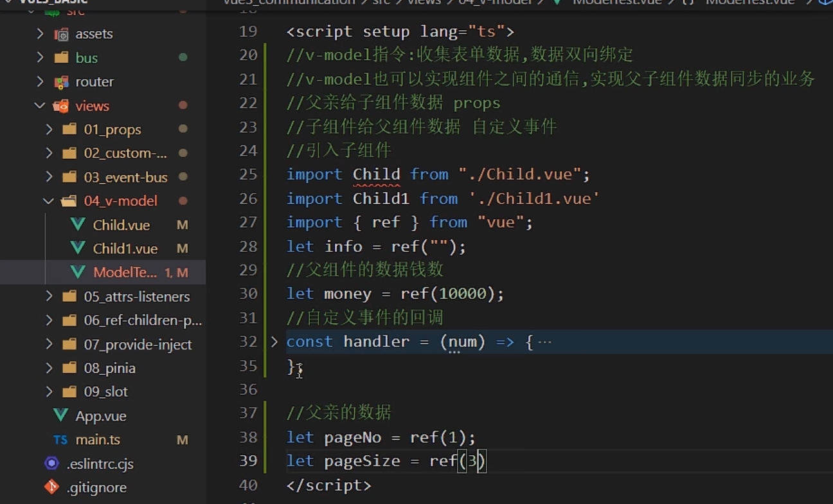The height and width of the screenshot is (504, 833).
Task: Click the 09_slot folder icon
Action: (70, 392)
